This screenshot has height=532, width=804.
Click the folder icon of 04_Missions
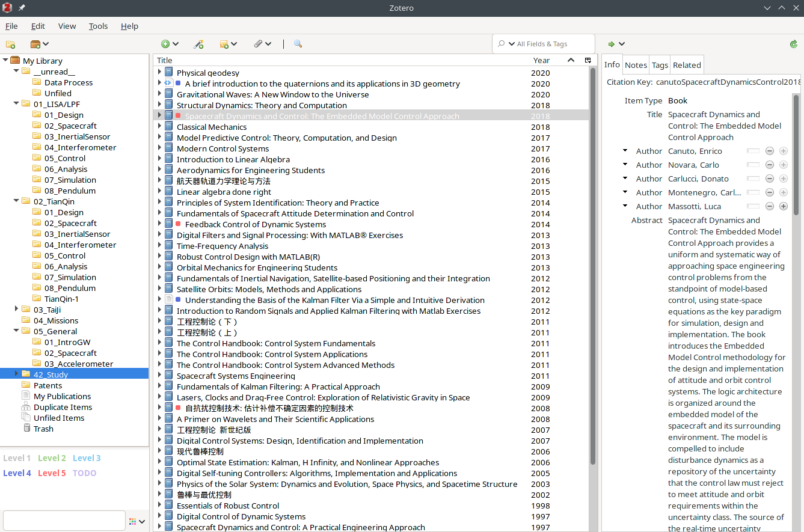(x=26, y=320)
